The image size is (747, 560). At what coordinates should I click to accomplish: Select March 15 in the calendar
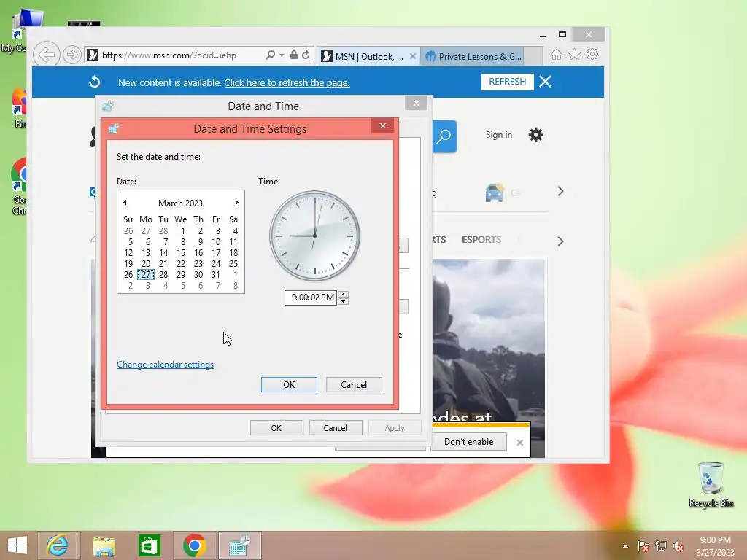[181, 253]
